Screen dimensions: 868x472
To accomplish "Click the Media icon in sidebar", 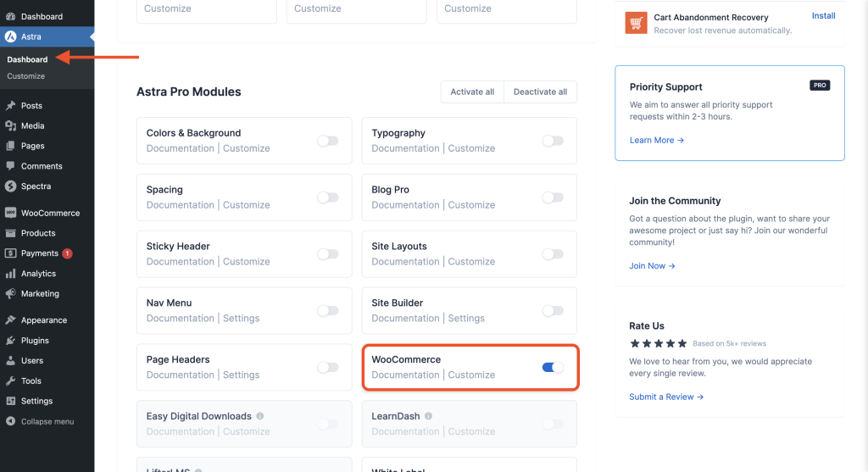I will pos(10,125).
